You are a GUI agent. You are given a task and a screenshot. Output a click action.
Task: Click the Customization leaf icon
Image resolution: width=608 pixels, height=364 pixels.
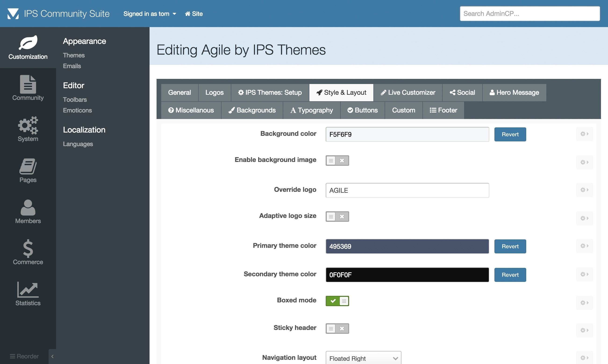point(28,42)
